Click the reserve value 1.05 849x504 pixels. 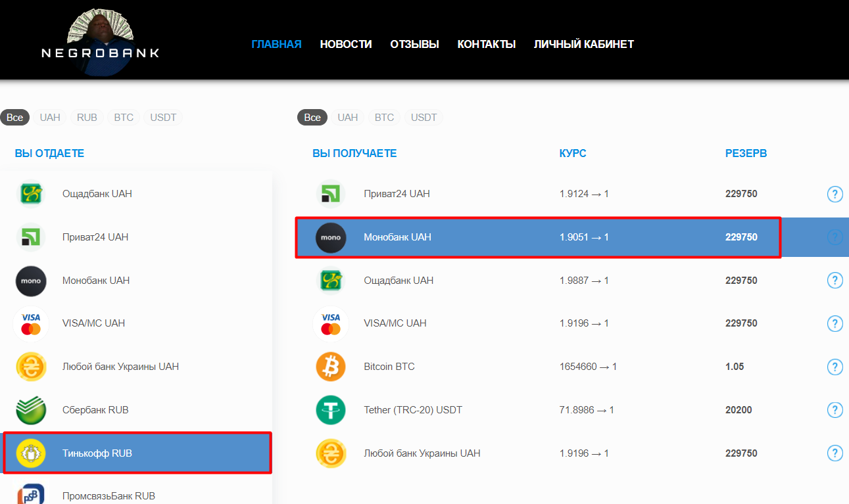[x=735, y=367]
